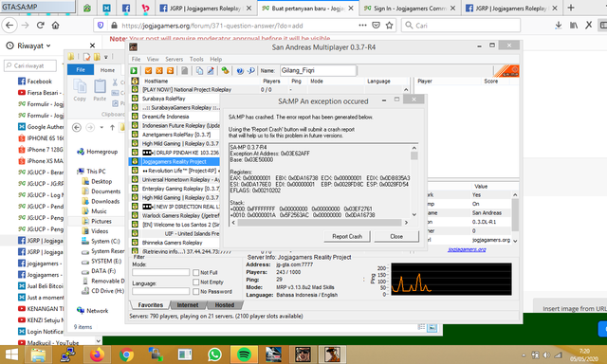Click the server list scroll up arrow
This screenshot has height=364, width=607.
tap(406, 90)
